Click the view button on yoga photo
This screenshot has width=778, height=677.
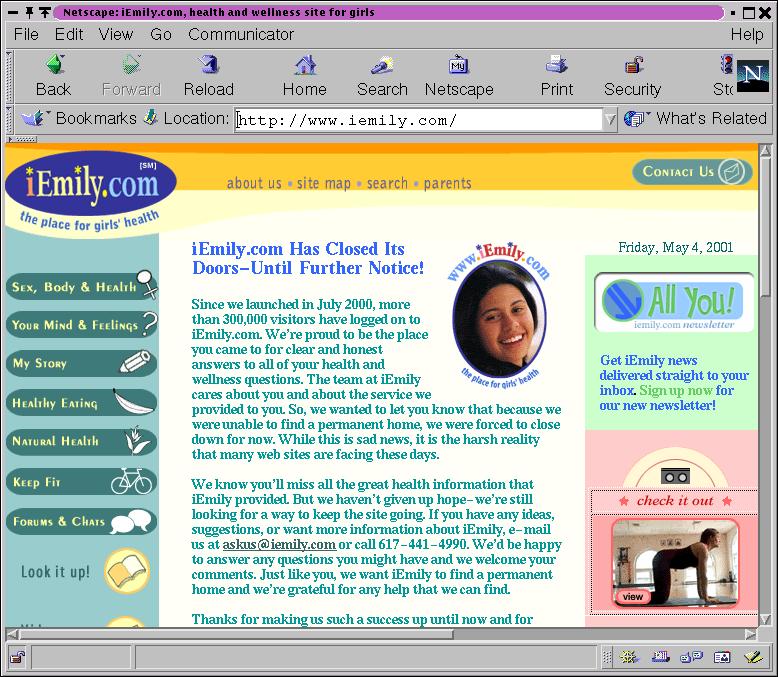(x=633, y=597)
